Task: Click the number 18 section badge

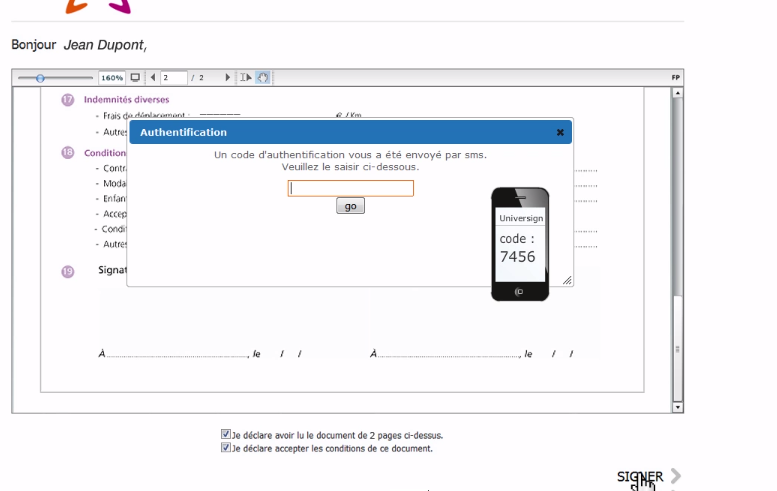Action: coord(68,153)
